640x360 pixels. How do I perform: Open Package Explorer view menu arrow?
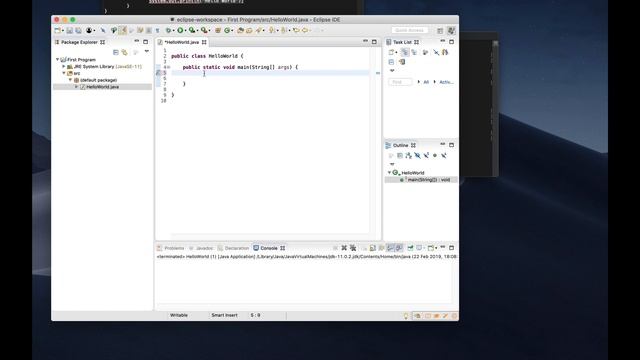click(x=147, y=51)
